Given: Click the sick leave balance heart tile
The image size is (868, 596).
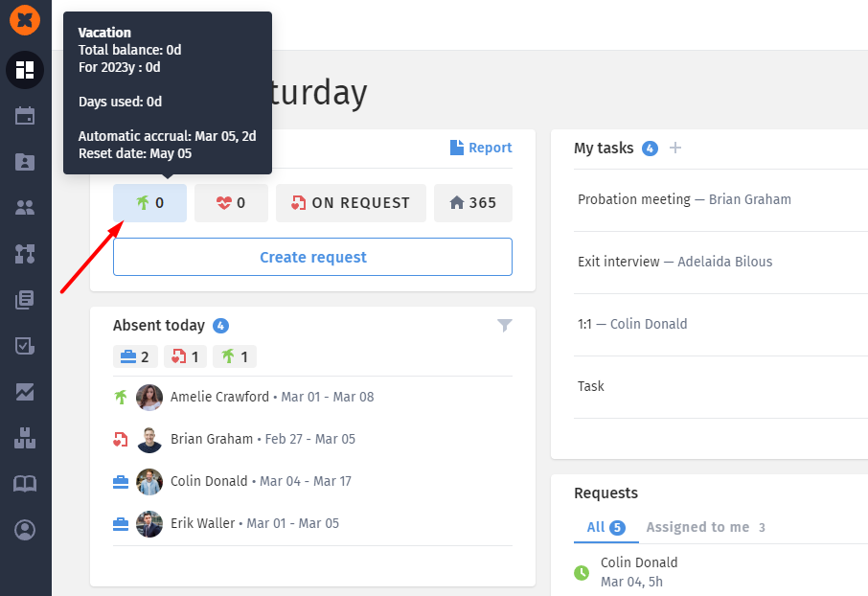Looking at the screenshot, I should pos(232,203).
